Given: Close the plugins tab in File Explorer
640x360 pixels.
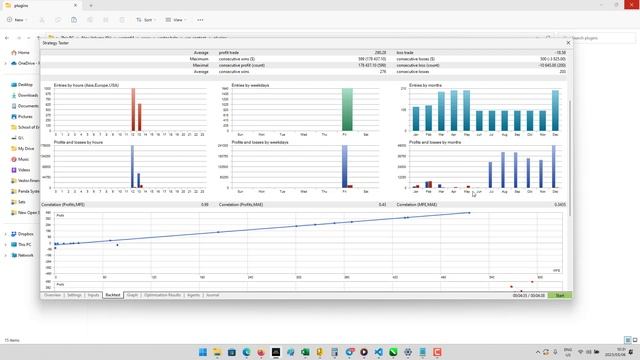Looking at the screenshot, I should click(x=76, y=5).
